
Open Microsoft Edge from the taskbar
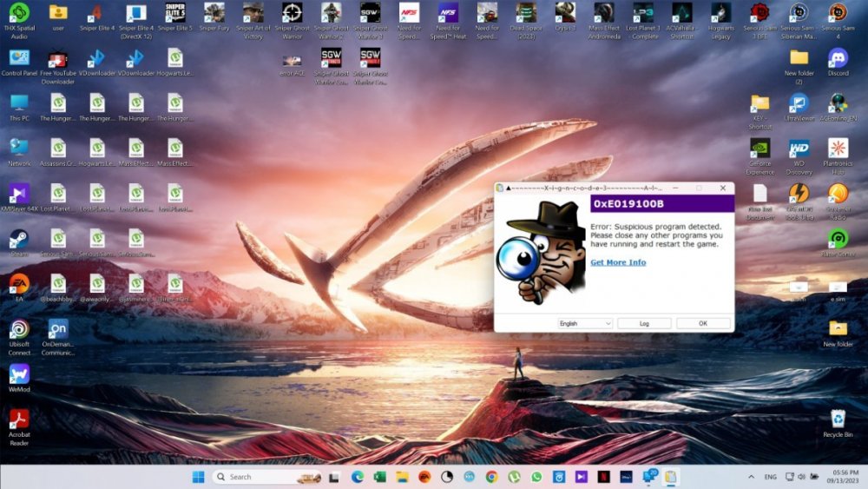coord(357,477)
